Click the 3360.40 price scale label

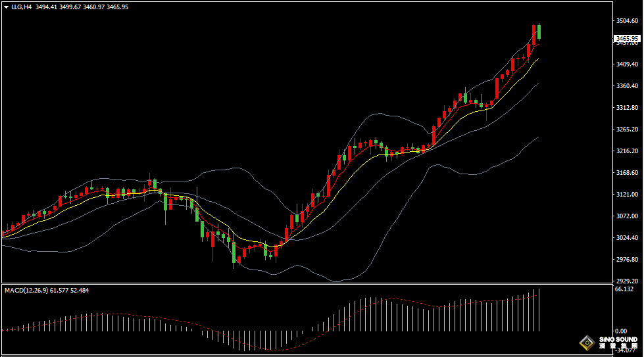627,85
